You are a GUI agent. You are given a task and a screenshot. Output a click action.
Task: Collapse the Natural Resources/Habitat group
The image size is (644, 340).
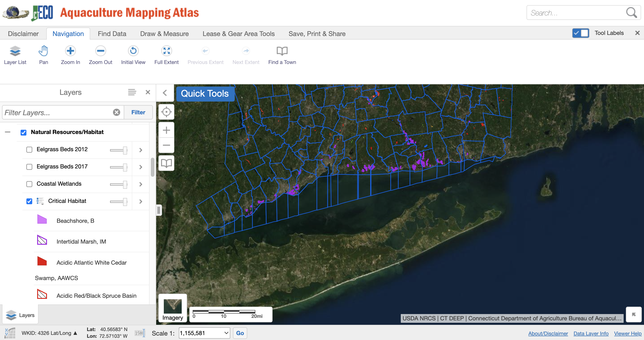[x=8, y=132]
